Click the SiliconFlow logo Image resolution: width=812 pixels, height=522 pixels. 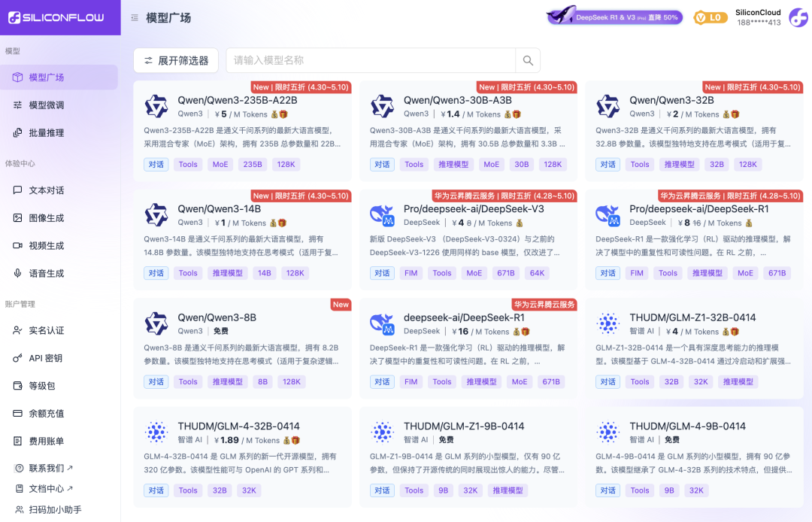56,17
